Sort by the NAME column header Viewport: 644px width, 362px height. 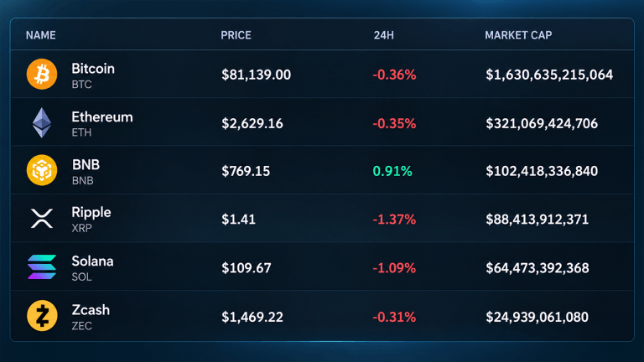(40, 35)
